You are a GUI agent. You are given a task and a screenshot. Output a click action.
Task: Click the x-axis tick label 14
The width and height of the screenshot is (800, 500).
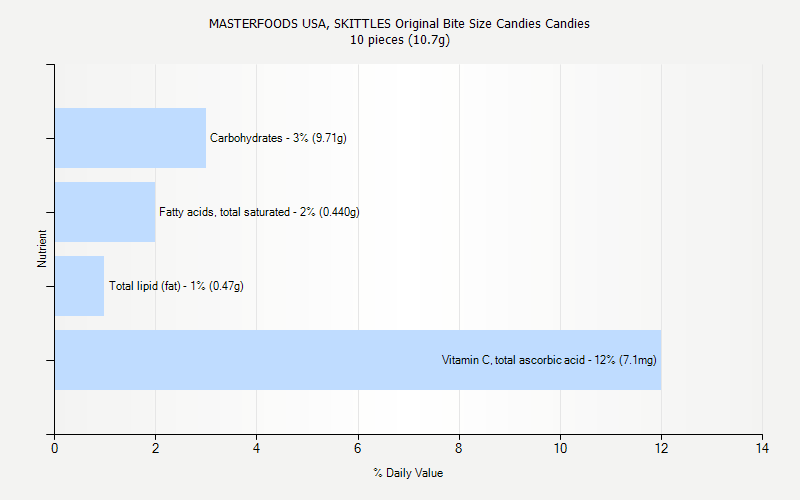(762, 448)
